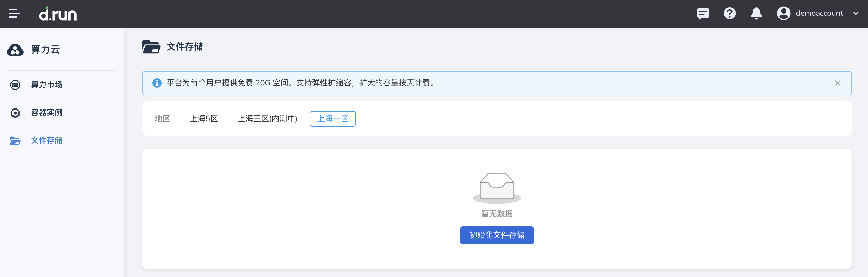
Task: Open the notifications bell
Action: (x=756, y=14)
